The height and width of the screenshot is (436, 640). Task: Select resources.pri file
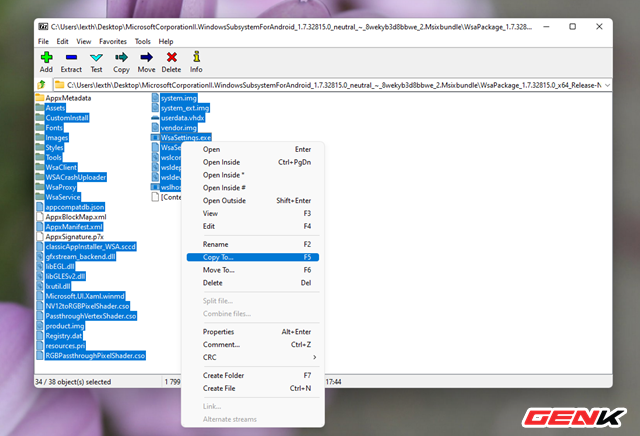(x=65, y=346)
